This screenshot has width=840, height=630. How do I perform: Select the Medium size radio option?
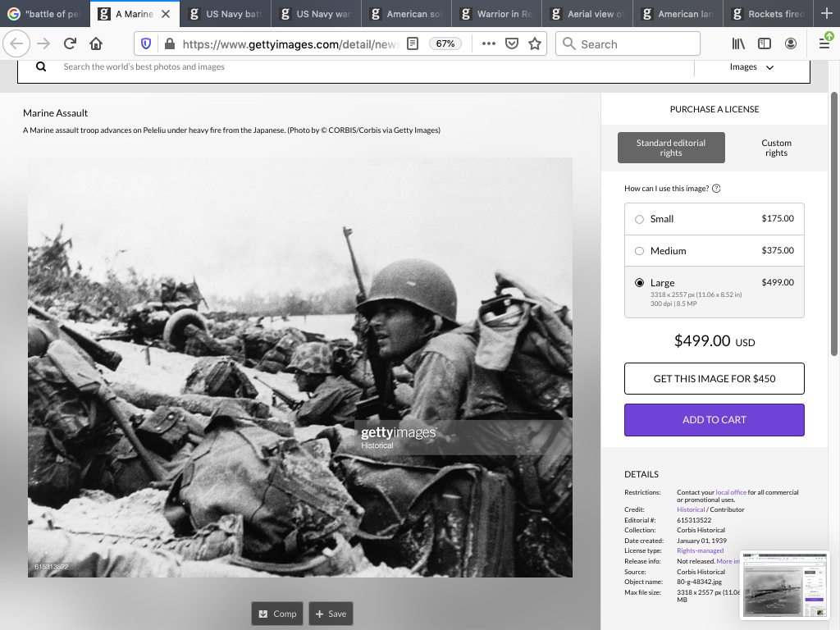(x=640, y=251)
